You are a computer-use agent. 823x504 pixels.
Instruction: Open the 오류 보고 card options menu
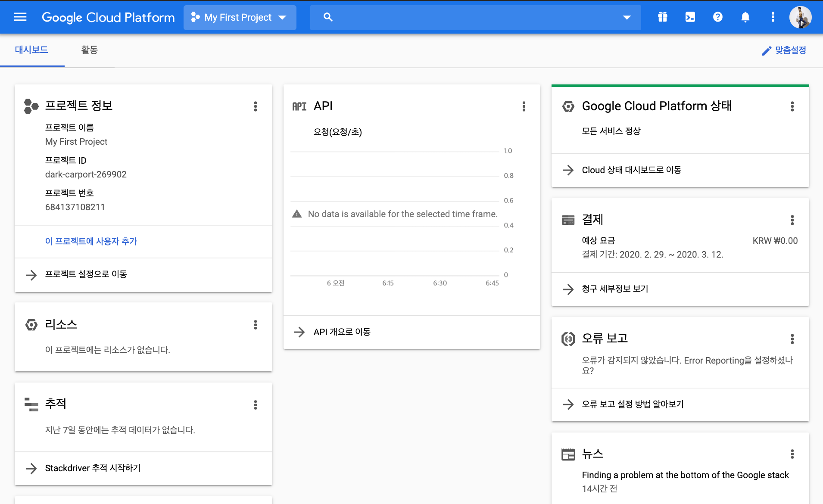pos(792,339)
